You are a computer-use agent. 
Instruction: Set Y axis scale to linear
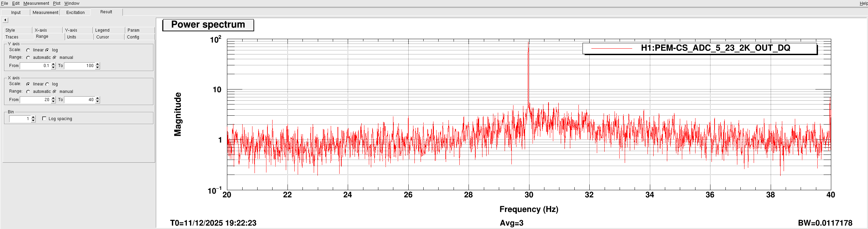[28, 50]
